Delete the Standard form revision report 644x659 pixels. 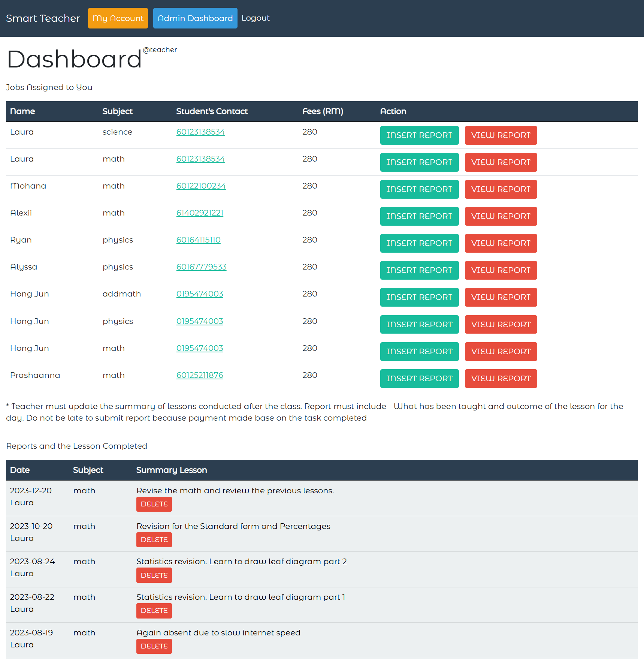coord(154,540)
